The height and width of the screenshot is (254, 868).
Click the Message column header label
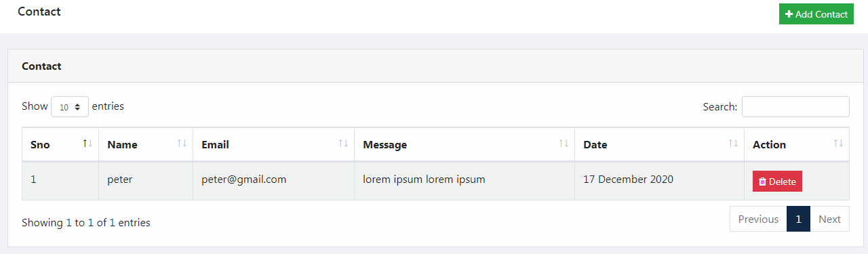(x=385, y=144)
